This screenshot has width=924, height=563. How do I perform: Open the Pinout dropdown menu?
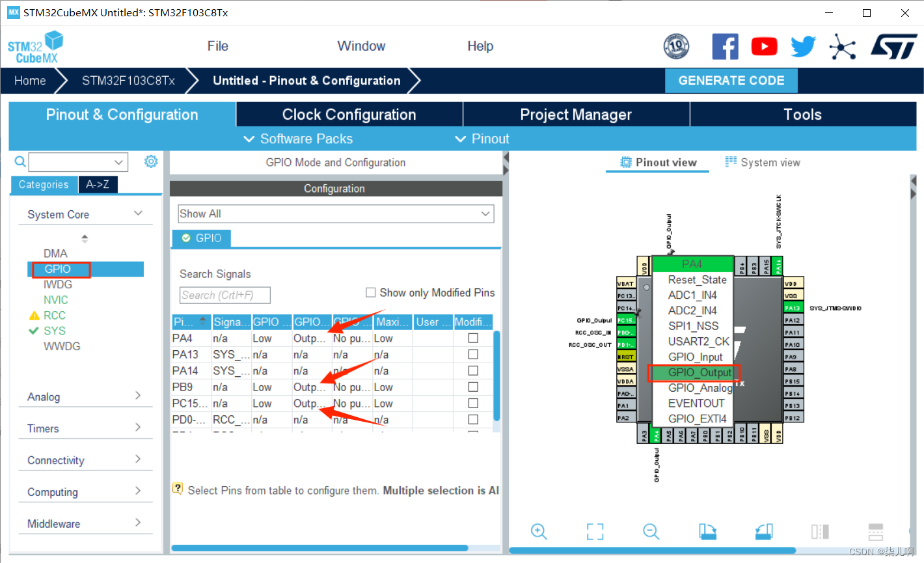[x=482, y=139]
